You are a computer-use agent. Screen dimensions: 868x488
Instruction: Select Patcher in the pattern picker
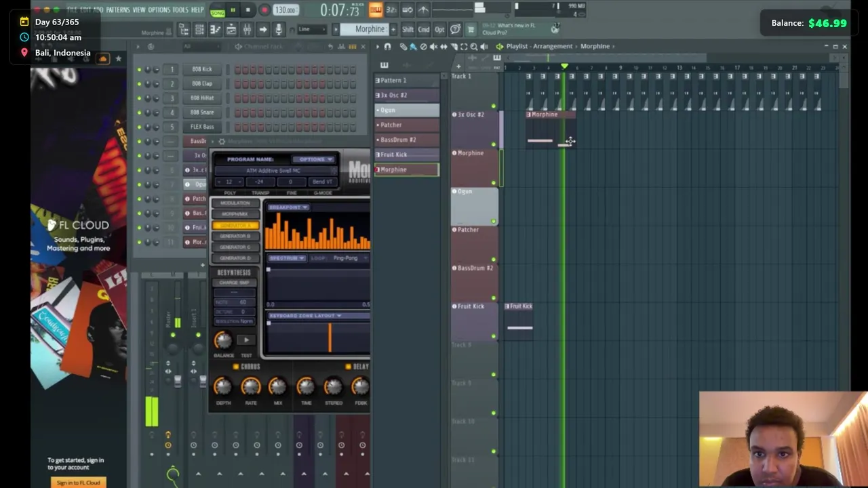(407, 125)
